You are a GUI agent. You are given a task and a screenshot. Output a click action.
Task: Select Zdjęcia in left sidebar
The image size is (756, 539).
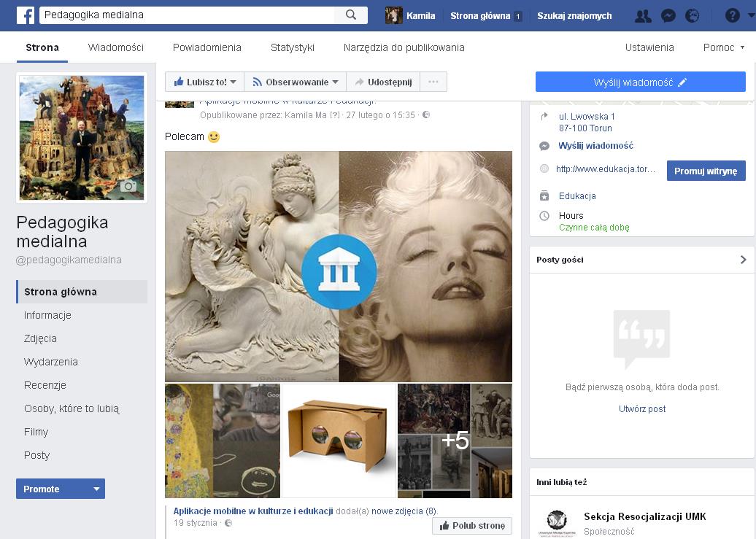(40, 338)
